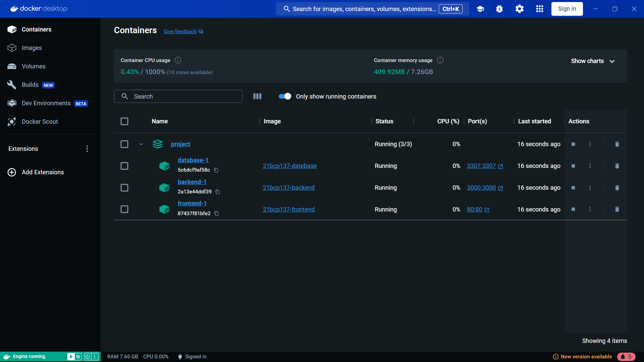The image size is (644, 362).
Task: Open port link 3000:3000
Action: 481,188
